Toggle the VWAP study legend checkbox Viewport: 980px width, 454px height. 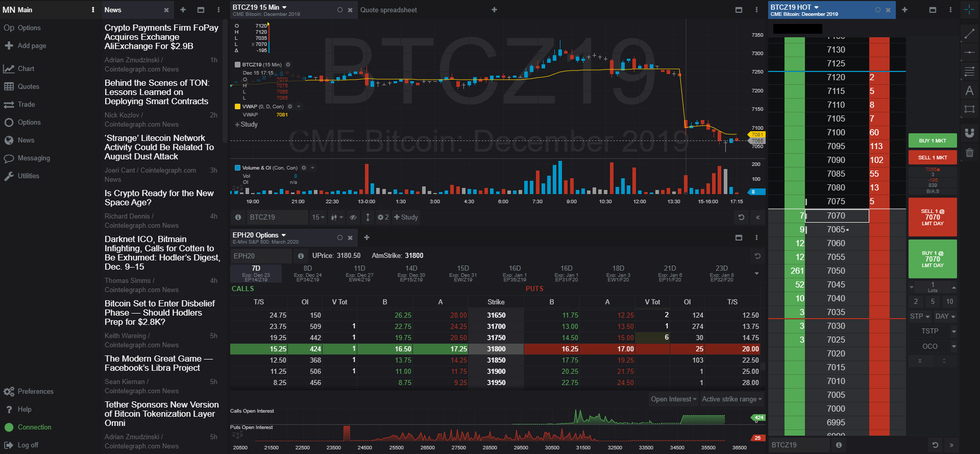tap(237, 107)
